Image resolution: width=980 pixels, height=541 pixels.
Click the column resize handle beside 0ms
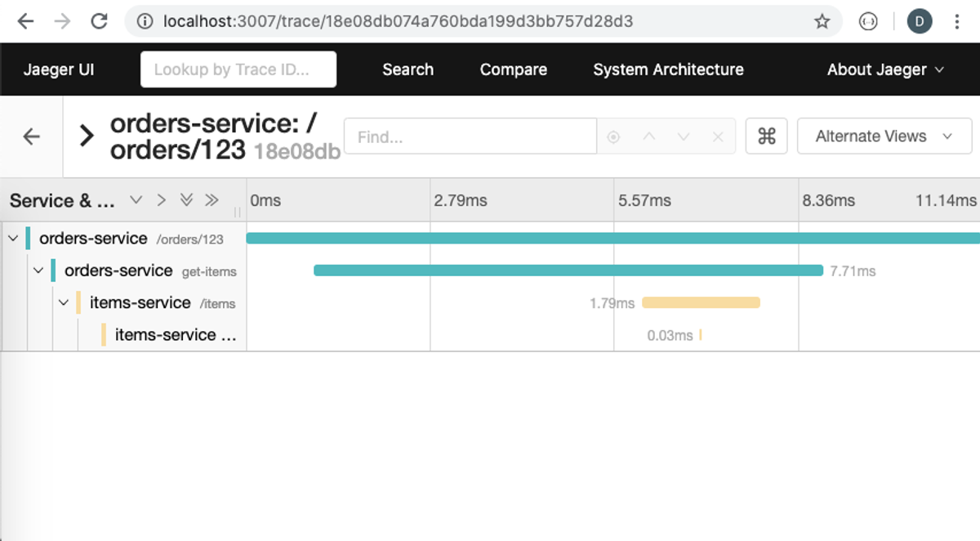(x=238, y=212)
